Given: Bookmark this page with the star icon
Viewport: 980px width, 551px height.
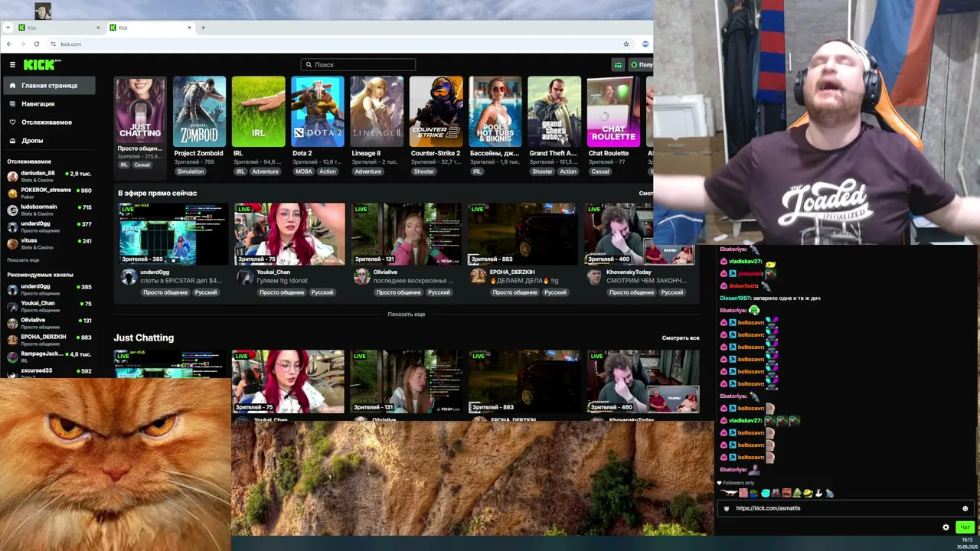Looking at the screenshot, I should coord(626,44).
